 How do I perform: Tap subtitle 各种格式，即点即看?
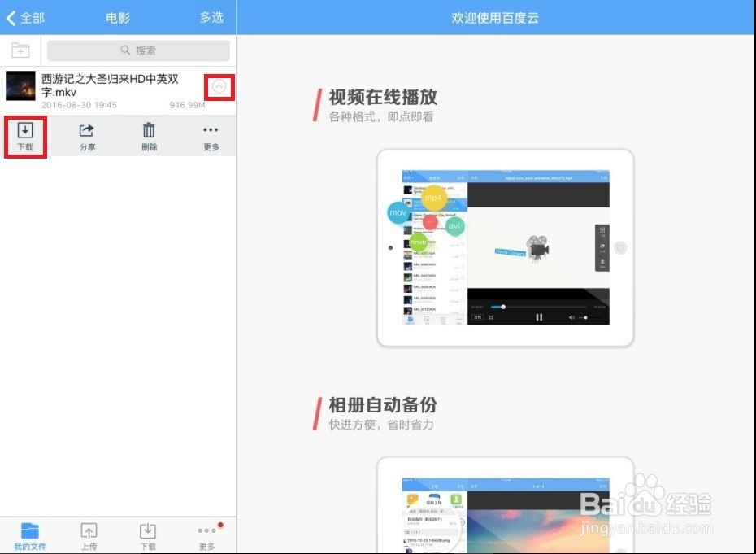click(x=381, y=117)
